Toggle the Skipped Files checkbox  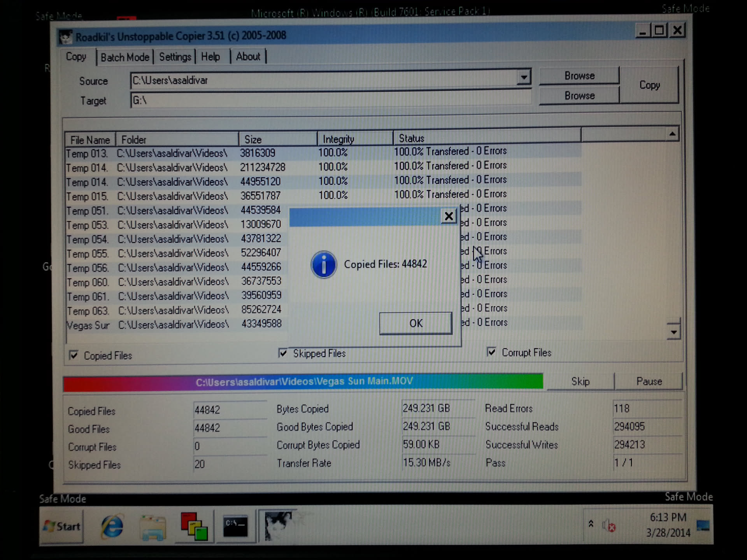283,353
